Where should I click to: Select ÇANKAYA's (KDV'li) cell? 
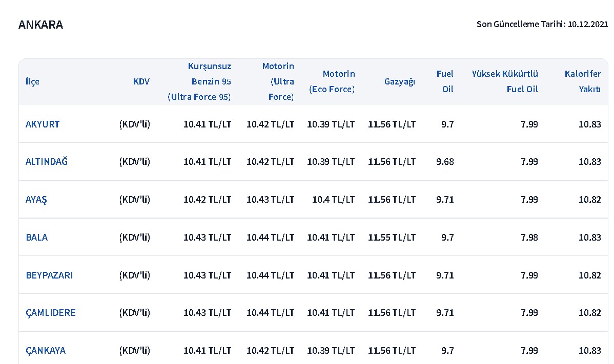click(135, 351)
